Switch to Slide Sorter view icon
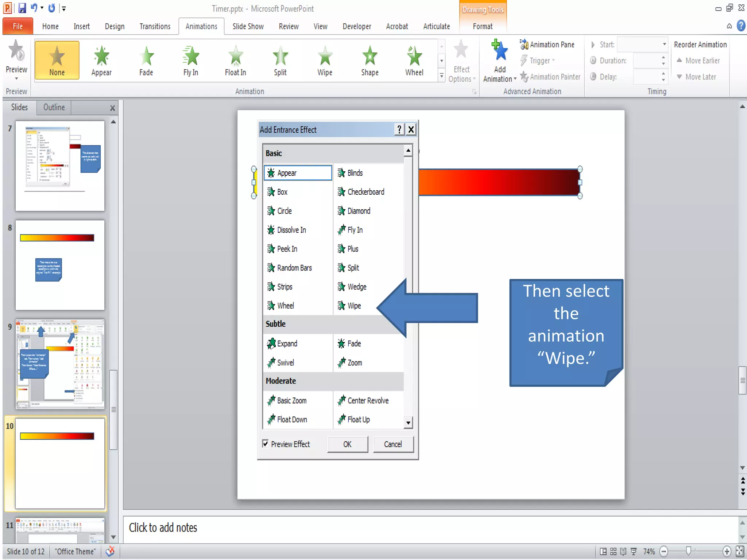 (x=613, y=551)
